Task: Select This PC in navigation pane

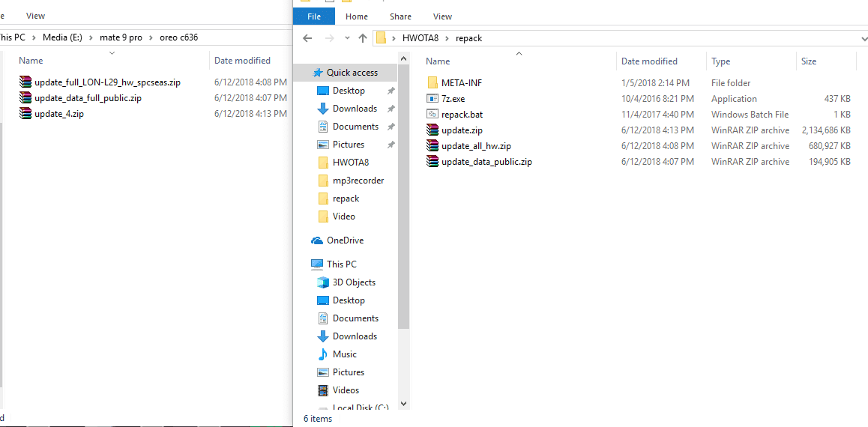Action: [342, 264]
